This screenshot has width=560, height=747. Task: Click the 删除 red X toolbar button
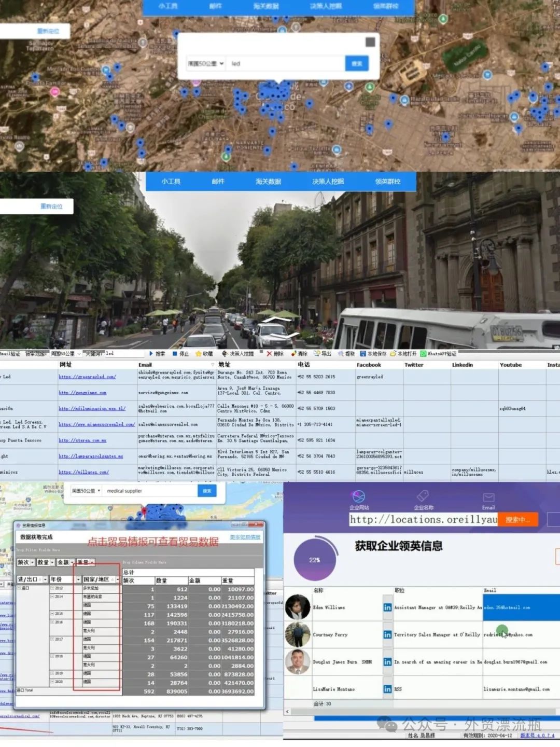[x=269, y=354]
